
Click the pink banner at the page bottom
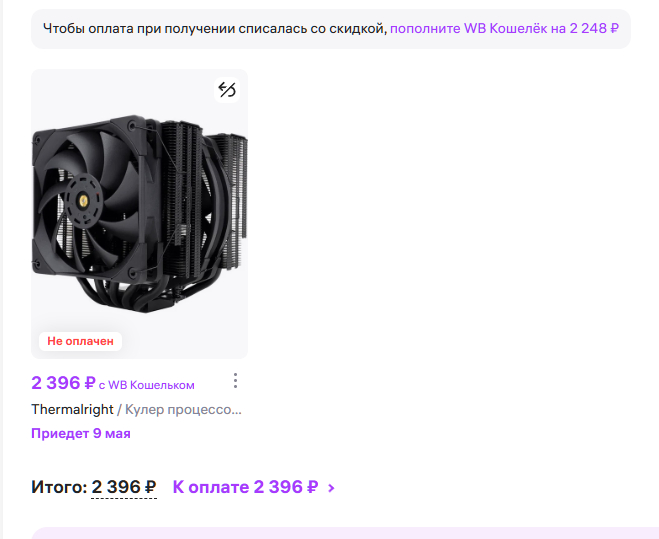pyautogui.click(x=345, y=533)
